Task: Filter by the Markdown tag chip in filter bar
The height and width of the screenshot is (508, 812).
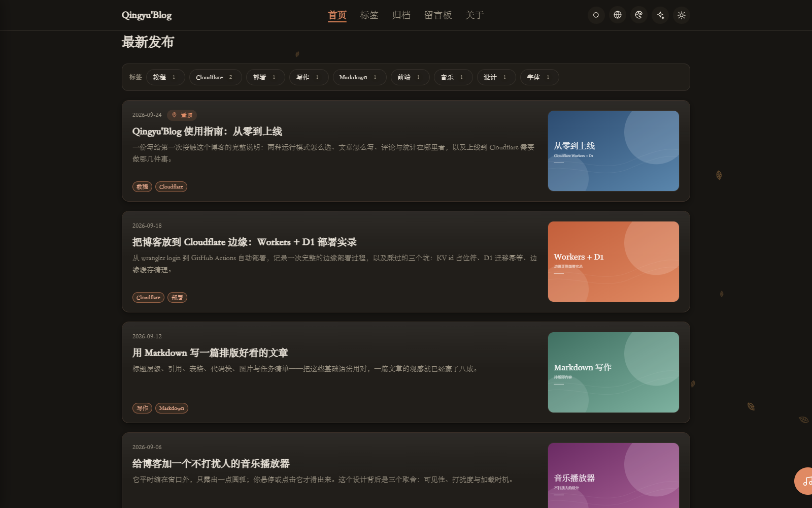Action: 359,77
